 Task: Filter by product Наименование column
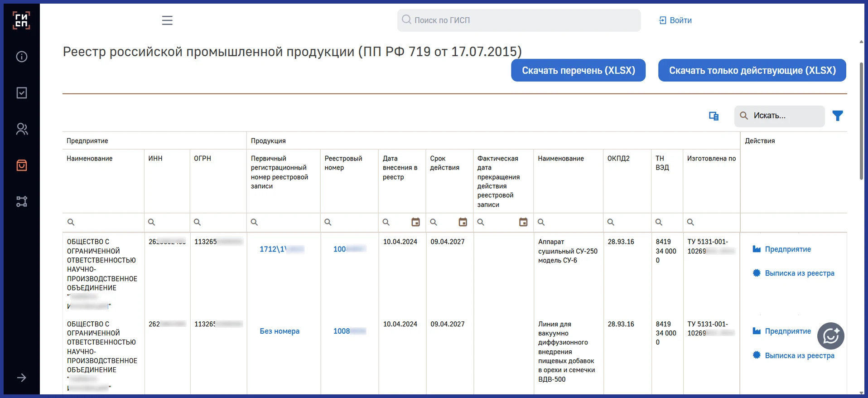(x=568, y=222)
